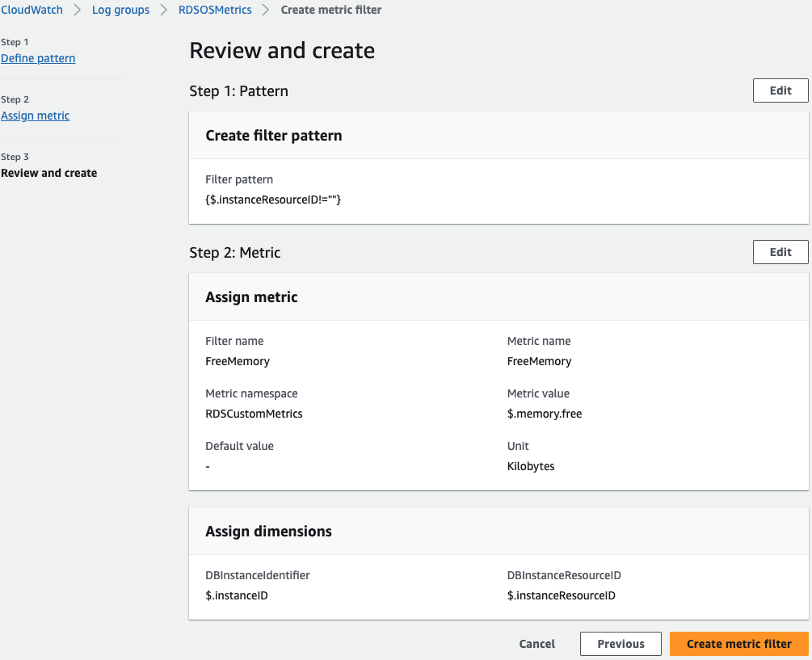Edit the Step 1 Pattern section
This screenshot has height=660, width=812.
click(780, 90)
